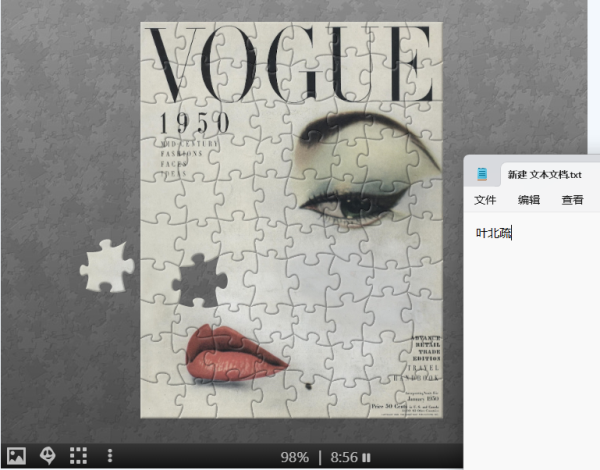
Task: Click the 8:56 elapsed time
Action: click(344, 457)
